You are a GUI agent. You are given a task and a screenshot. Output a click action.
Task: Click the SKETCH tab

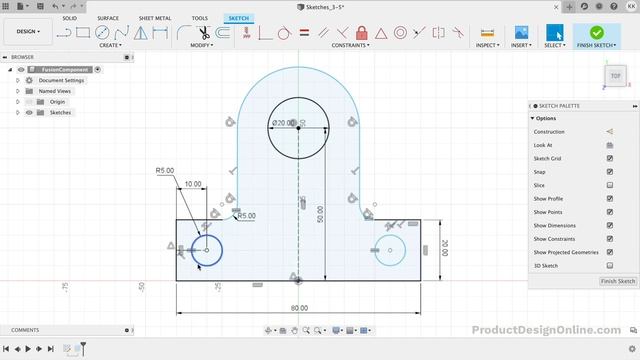[x=239, y=18]
